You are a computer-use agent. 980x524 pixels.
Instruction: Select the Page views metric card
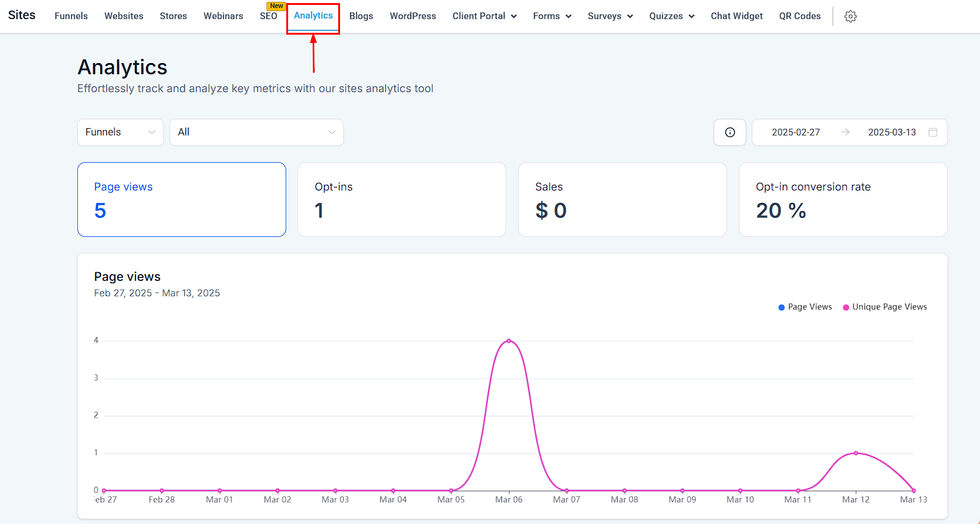tap(181, 199)
